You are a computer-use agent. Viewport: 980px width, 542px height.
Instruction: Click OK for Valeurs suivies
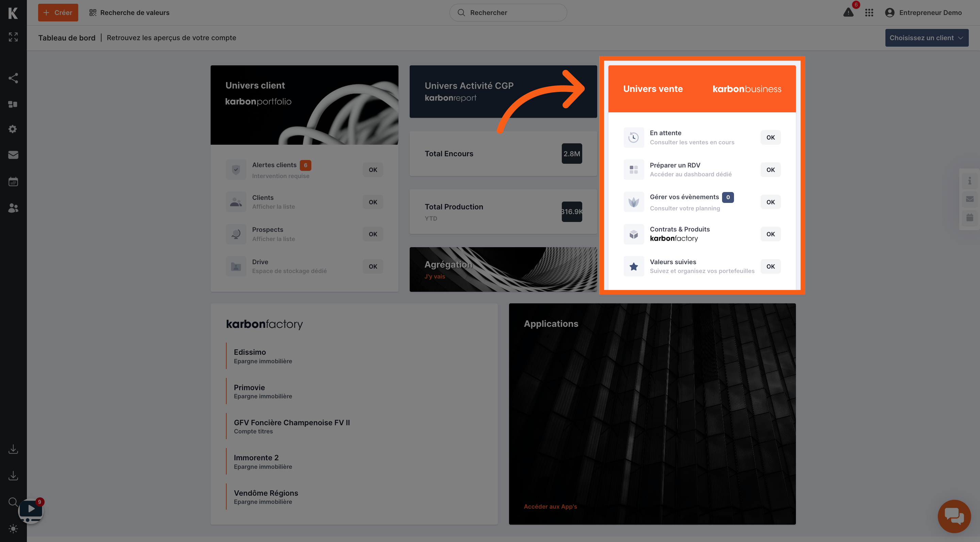click(x=770, y=267)
